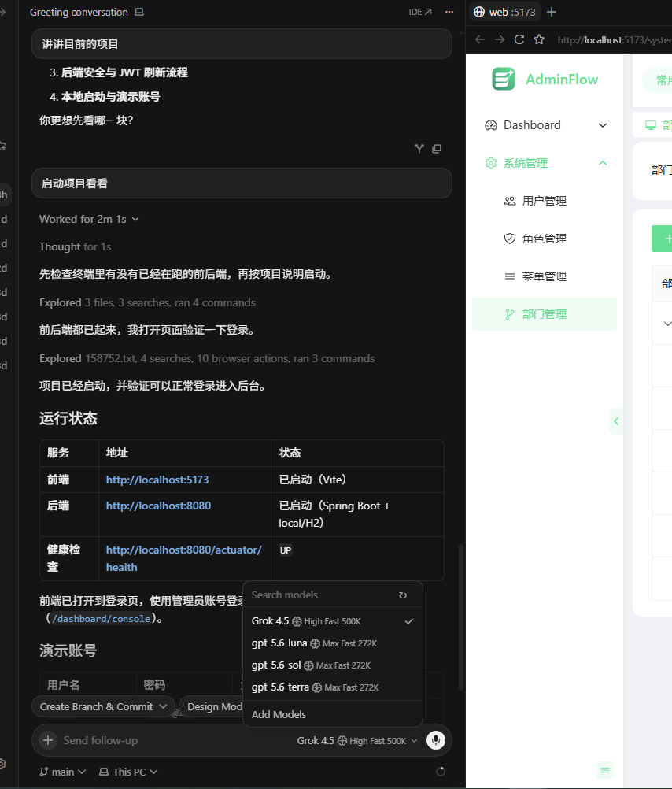Expand the Worked for 2m 1s details
This screenshot has width=672, height=789.
pyautogui.click(x=89, y=220)
